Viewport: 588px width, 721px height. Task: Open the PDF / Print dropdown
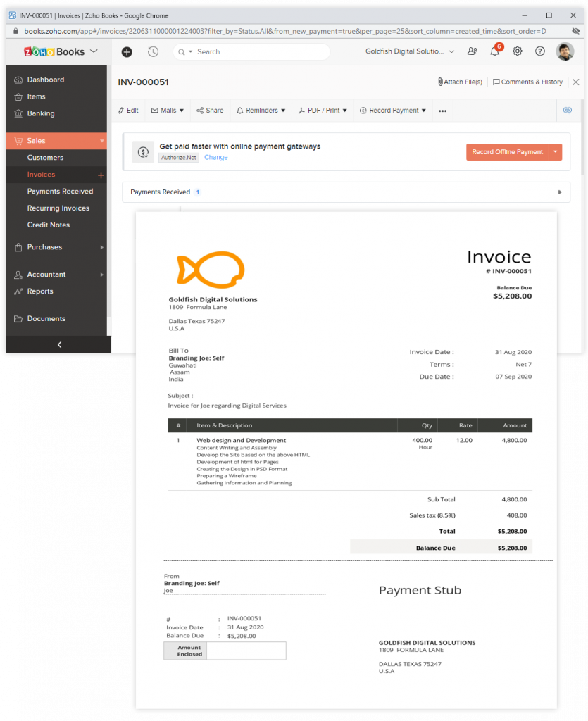[323, 111]
